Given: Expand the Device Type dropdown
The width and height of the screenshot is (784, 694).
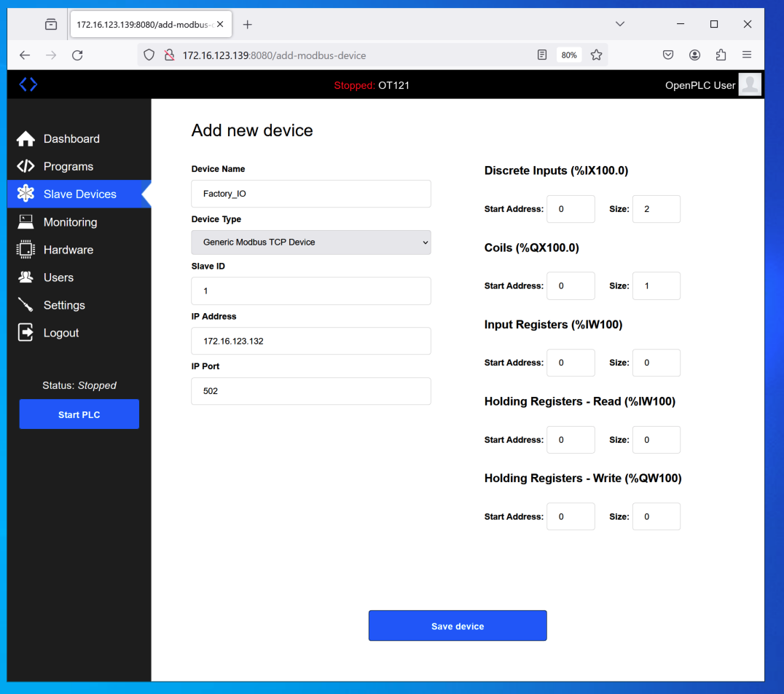Looking at the screenshot, I should point(311,242).
